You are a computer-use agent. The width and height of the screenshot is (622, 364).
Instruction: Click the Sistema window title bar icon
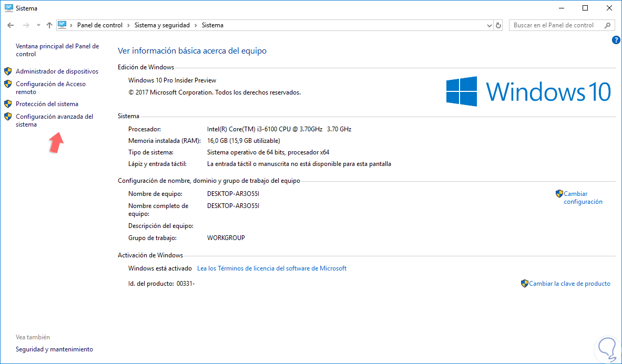coord(9,8)
